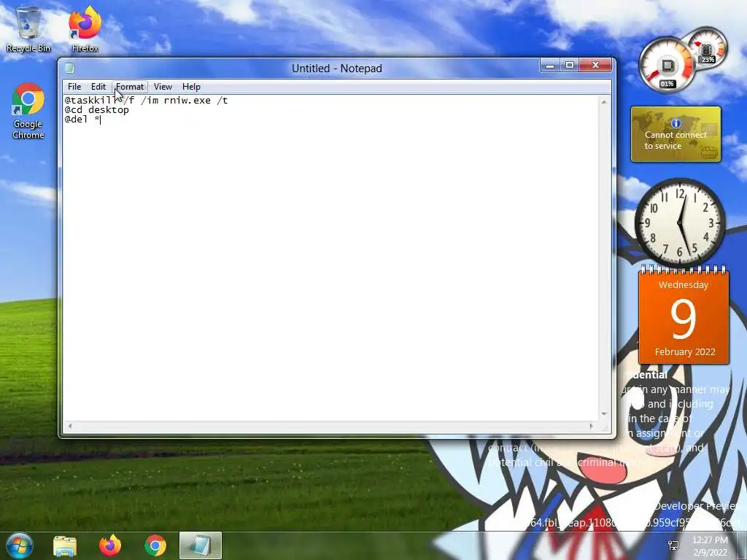Open the File menu
This screenshot has height=560, width=747.
pyautogui.click(x=74, y=87)
